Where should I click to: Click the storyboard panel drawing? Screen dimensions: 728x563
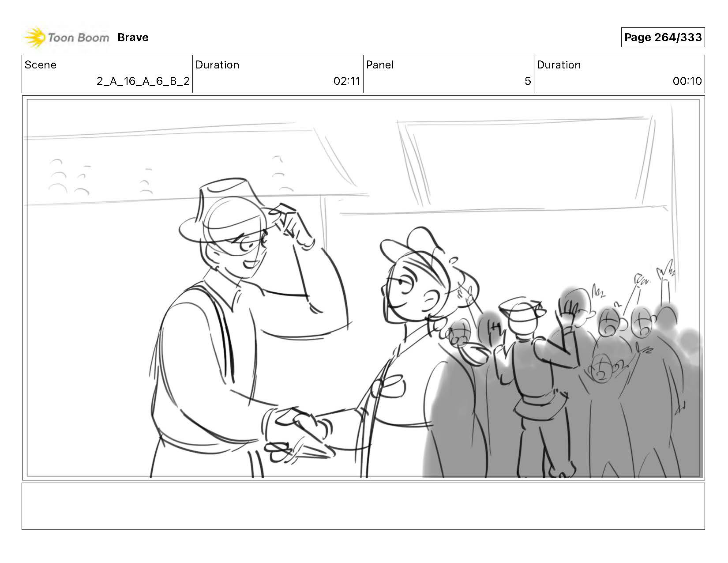[x=363, y=288]
